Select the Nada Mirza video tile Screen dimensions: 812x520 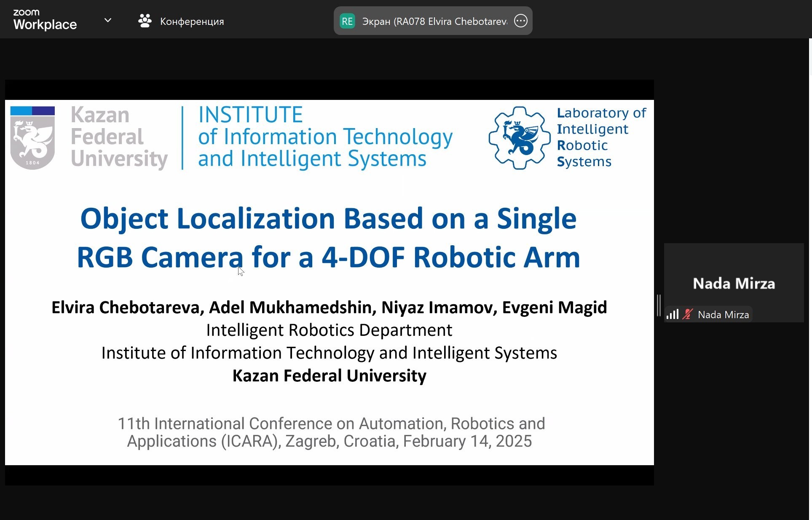734,278
